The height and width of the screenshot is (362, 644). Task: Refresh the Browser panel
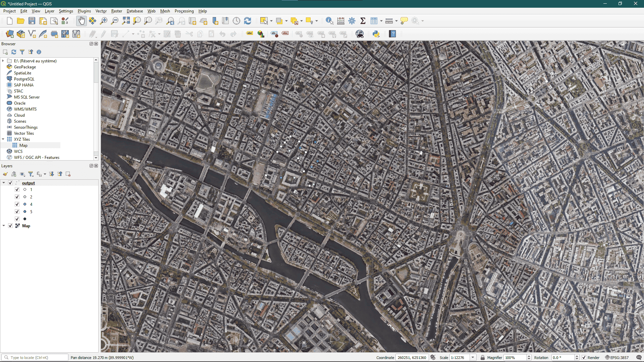click(x=14, y=52)
